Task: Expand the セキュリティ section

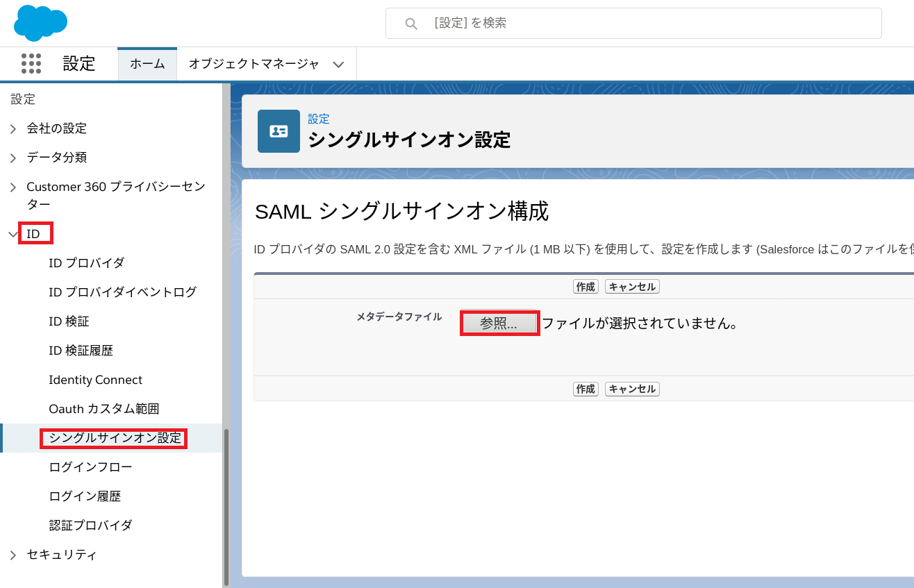Action: click(13, 555)
